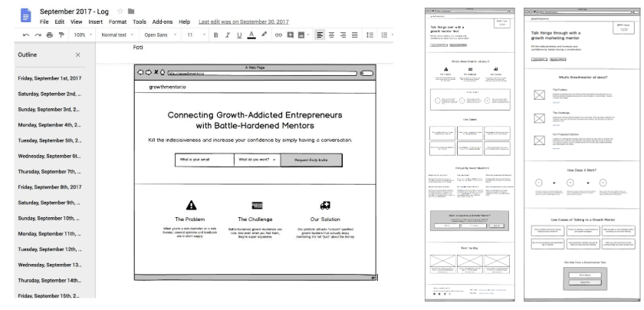Open the Normal text style dropdown
Screen dimensions: 644x310
[117, 35]
